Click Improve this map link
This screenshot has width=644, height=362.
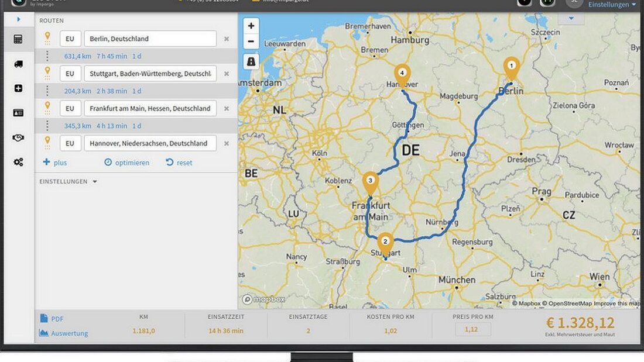point(617,304)
